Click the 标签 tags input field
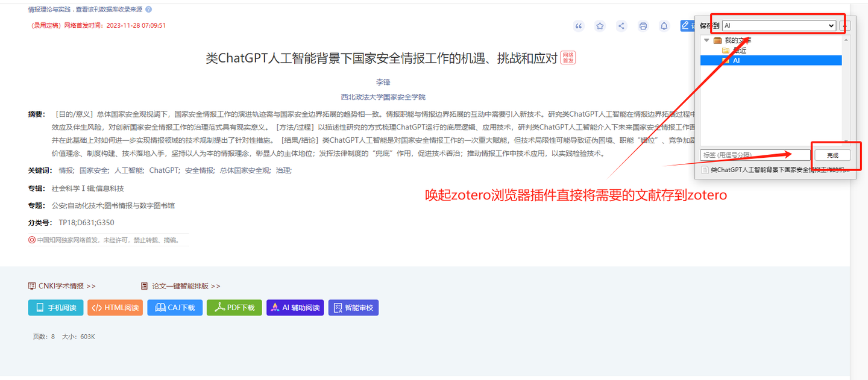This screenshot has height=380, width=868. pos(755,155)
